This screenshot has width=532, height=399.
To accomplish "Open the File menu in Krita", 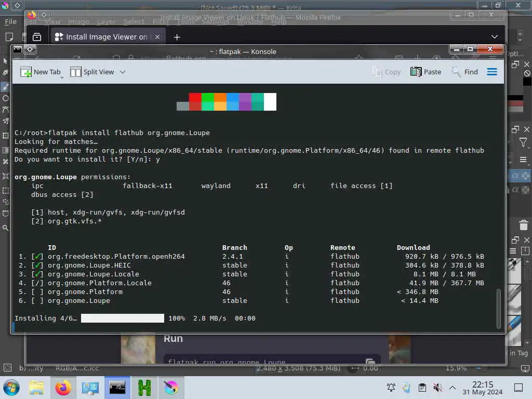I will click(10, 22).
